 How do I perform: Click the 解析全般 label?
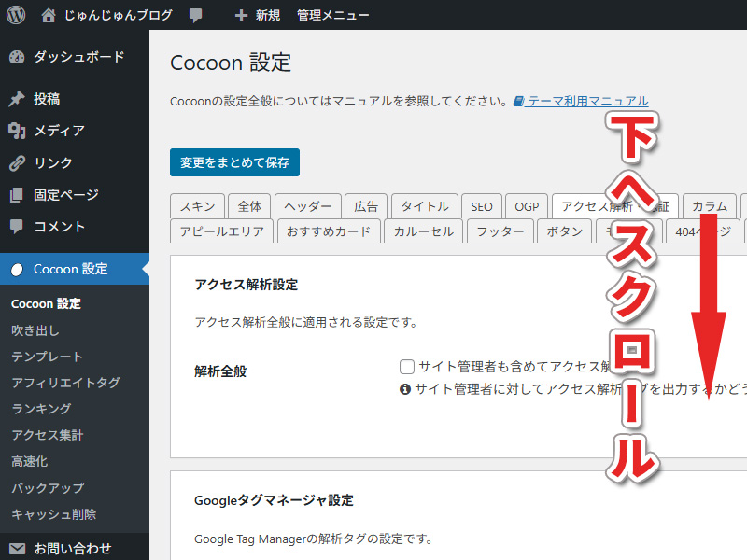click(x=220, y=371)
